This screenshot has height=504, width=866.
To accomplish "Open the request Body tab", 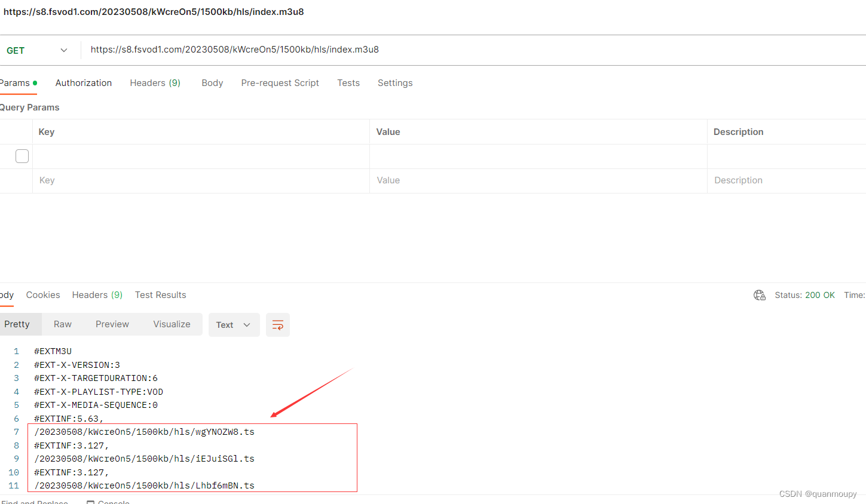I will tap(212, 83).
